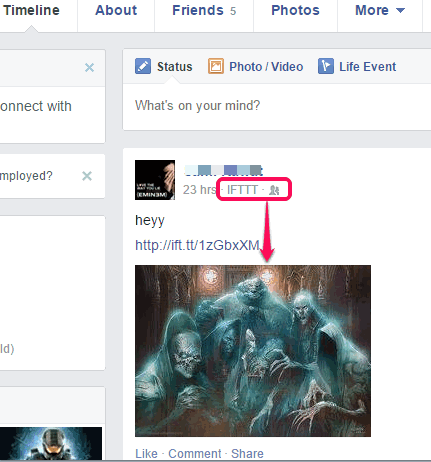Dismiss the 'connect with' card
This screenshot has height=462, width=431.
[89, 68]
